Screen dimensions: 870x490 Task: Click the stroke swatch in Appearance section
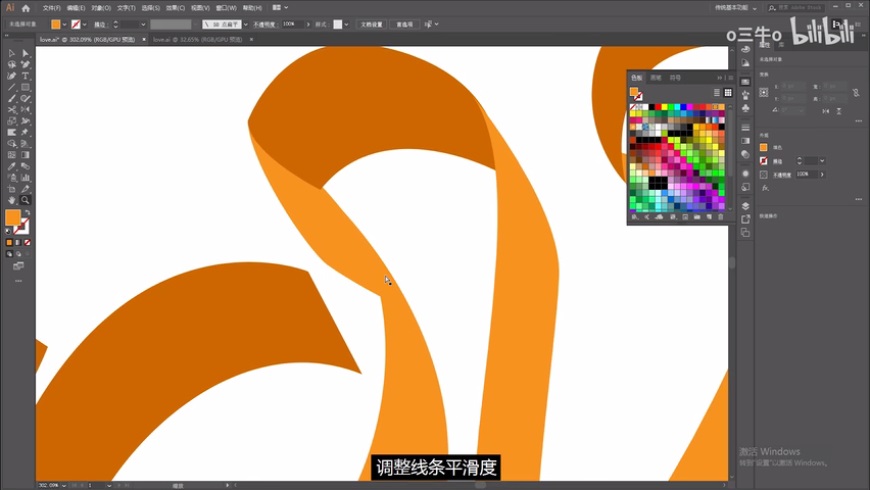[x=763, y=161]
